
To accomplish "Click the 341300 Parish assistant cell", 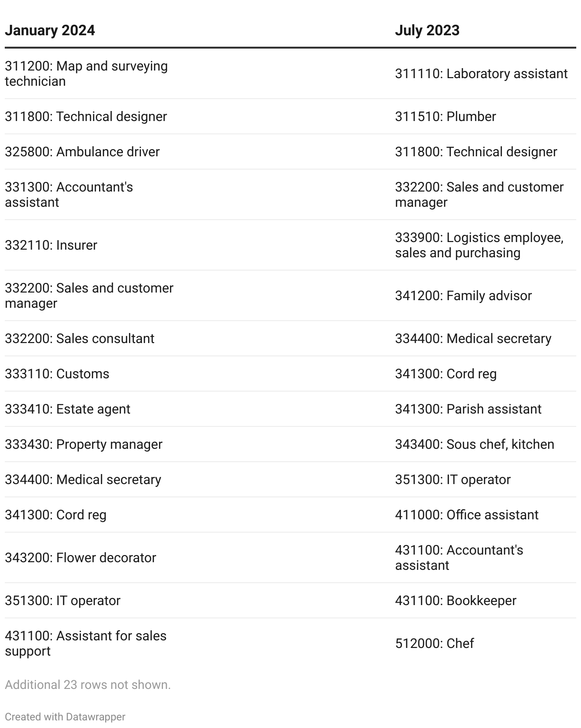I will click(x=468, y=409).
